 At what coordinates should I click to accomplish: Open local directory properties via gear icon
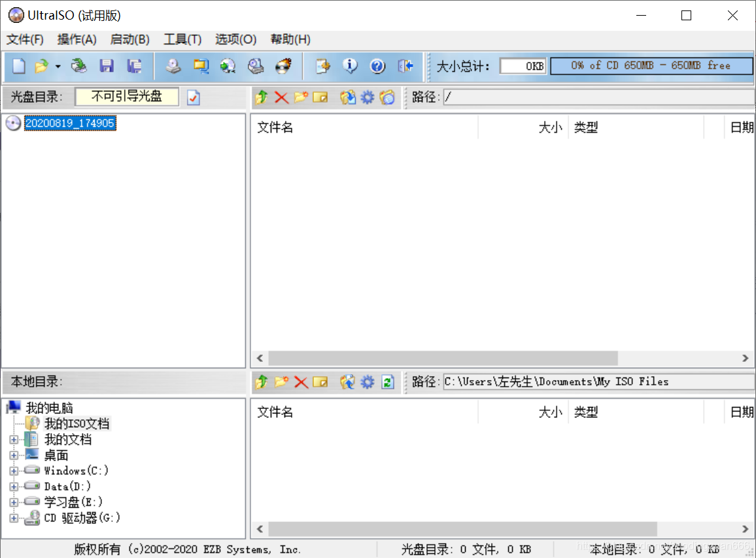pyautogui.click(x=367, y=382)
